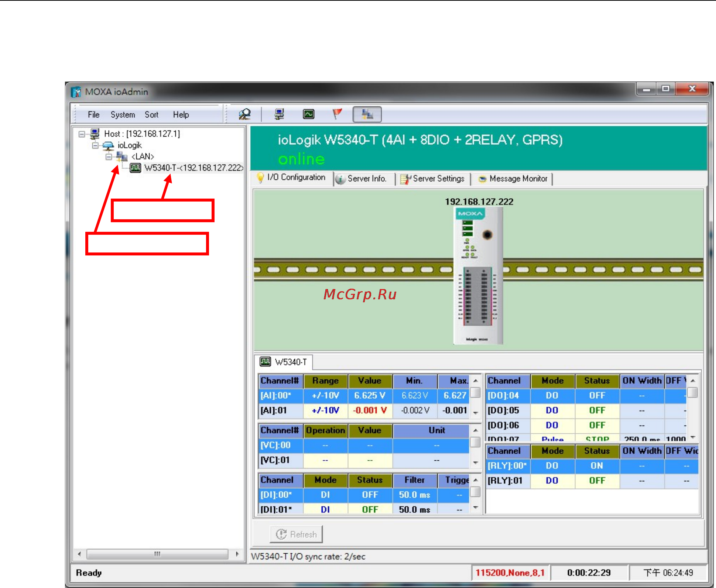Select the W5340-T module tab
Screen dimensions: 716x588
tap(284, 362)
